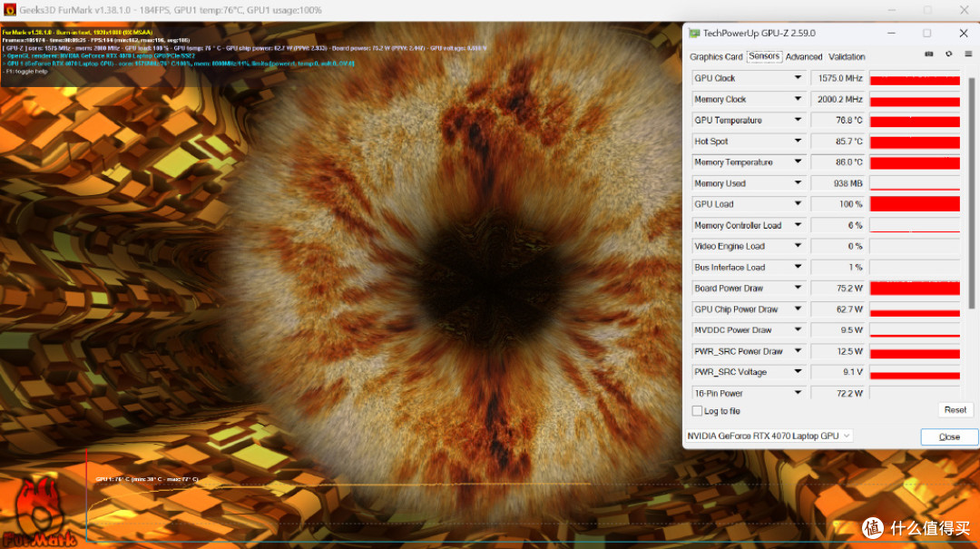Click the Hot Spot value 85.7 °C
The width and height of the screenshot is (980, 549).
click(x=839, y=142)
